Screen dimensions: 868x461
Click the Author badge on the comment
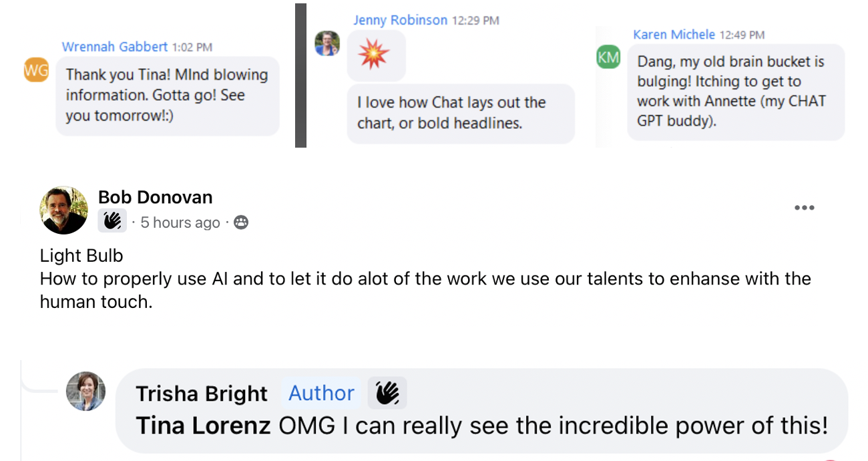point(321,393)
